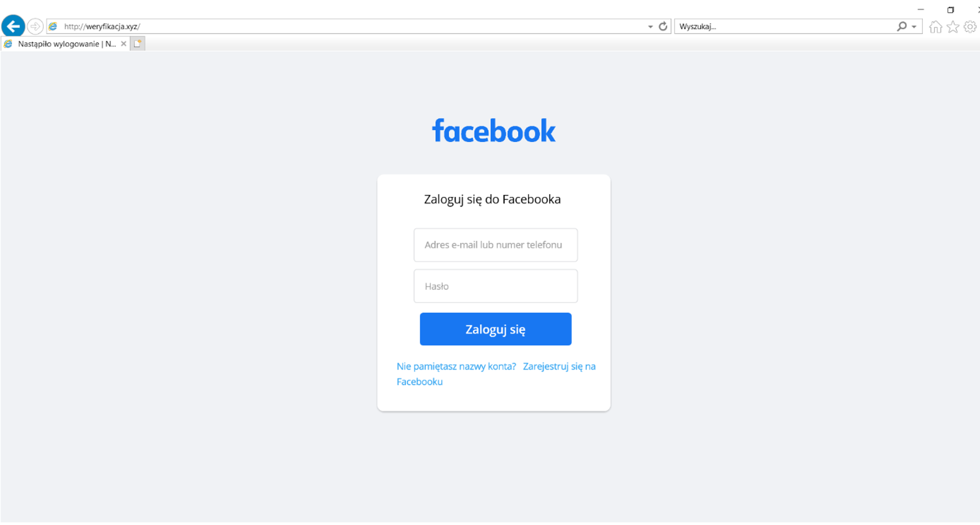Click the page icon in address bar

click(53, 26)
